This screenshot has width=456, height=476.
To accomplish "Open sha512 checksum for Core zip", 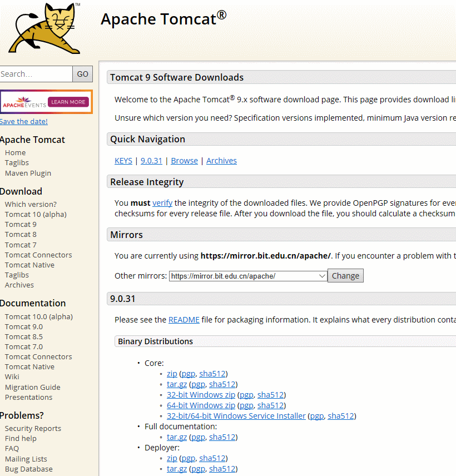I will pos(212,374).
